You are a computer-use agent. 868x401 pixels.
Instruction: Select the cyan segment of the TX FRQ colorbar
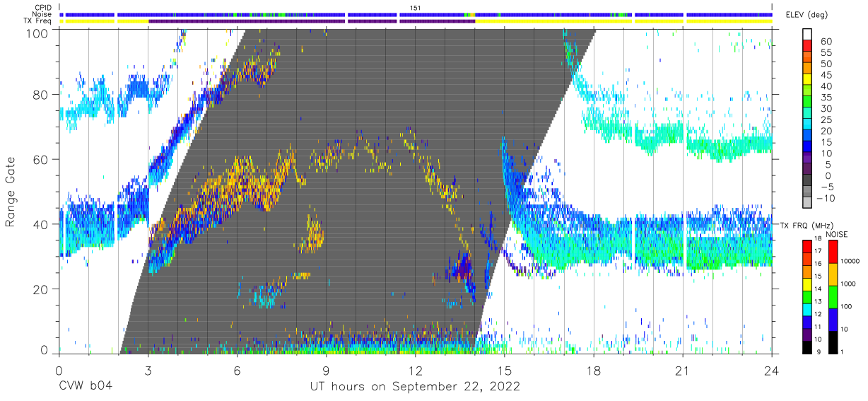(x=808, y=309)
